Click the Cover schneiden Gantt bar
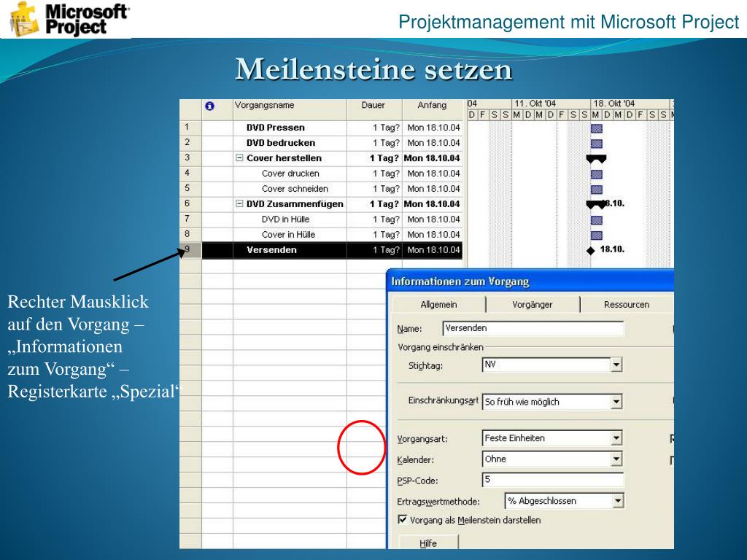The image size is (747, 560). coord(597,189)
